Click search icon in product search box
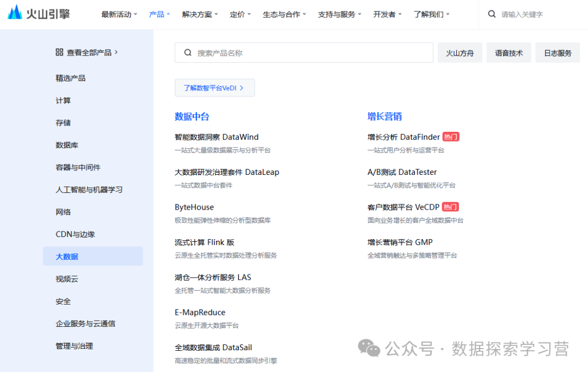The image size is (588, 372). (188, 53)
